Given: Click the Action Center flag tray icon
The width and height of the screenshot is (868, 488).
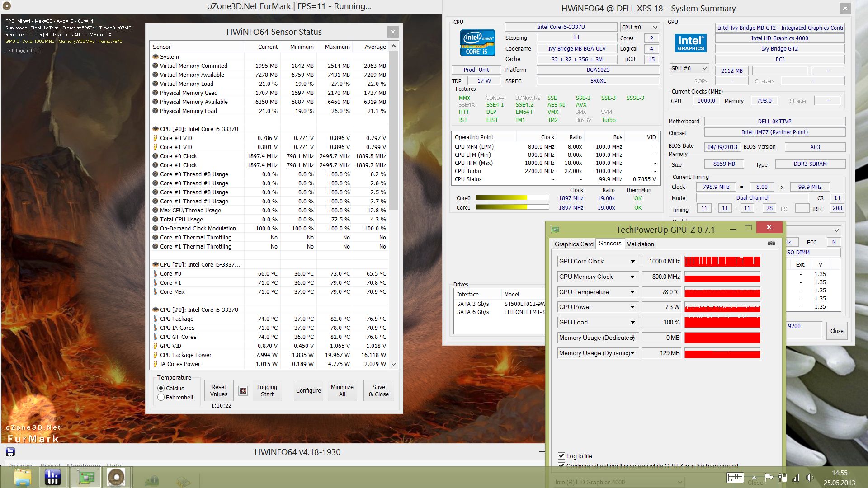Looking at the screenshot, I should tap(769, 478).
